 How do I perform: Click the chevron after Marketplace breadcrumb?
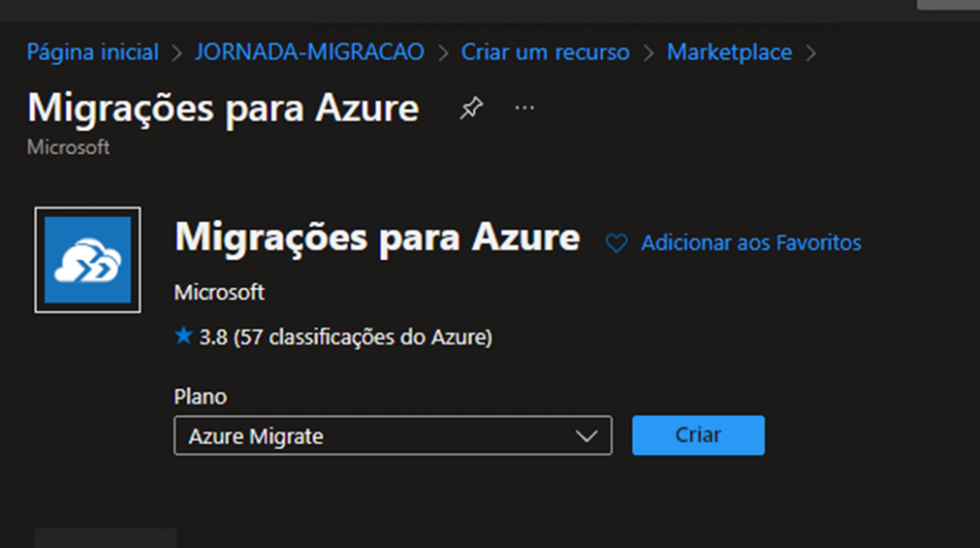(812, 52)
